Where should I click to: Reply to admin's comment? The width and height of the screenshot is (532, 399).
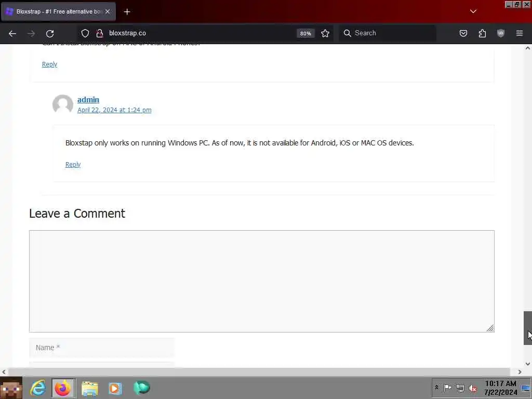click(73, 165)
